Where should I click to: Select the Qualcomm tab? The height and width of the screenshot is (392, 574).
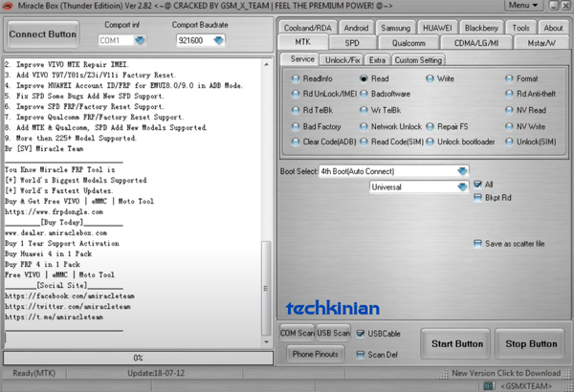tap(408, 43)
